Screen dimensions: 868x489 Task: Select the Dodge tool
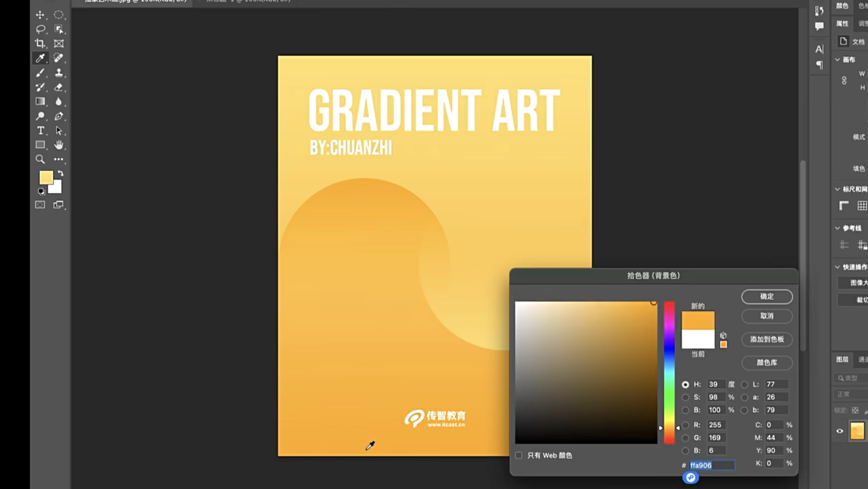[x=40, y=116]
